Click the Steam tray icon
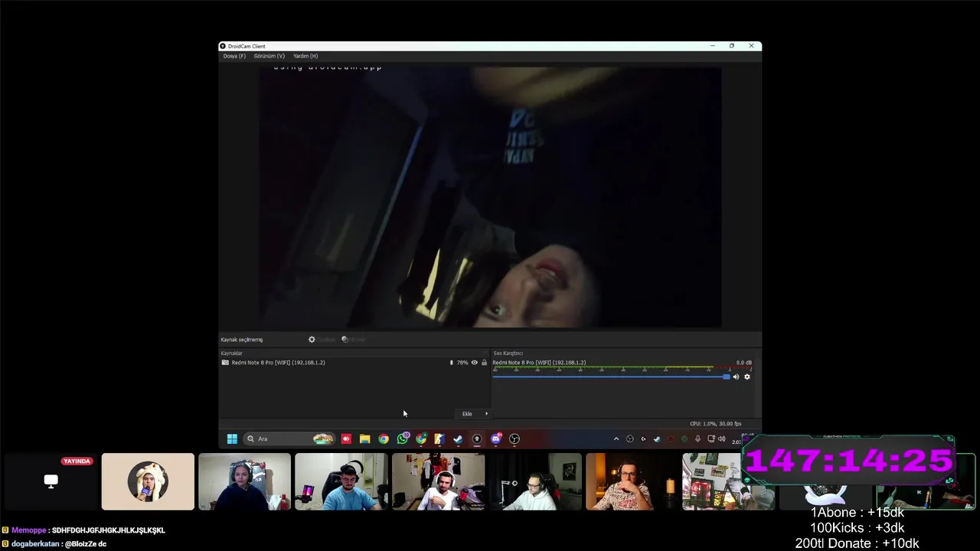 coord(656,439)
